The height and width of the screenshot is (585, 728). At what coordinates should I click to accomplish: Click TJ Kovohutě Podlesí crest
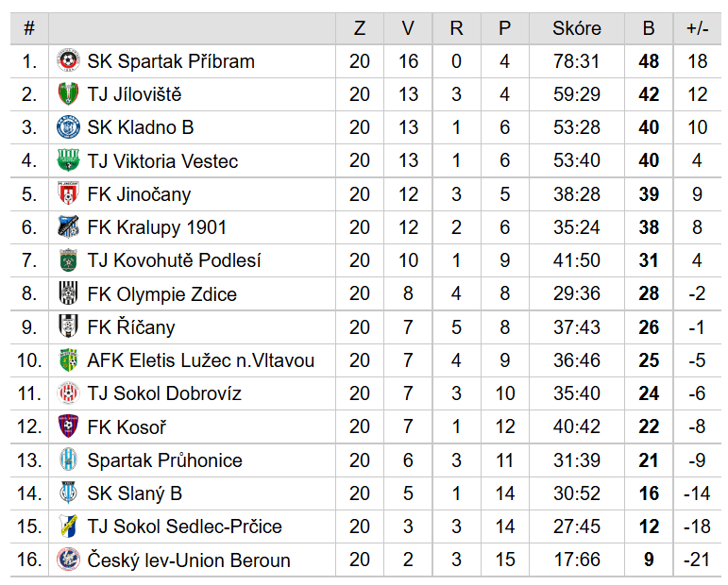[x=68, y=259]
